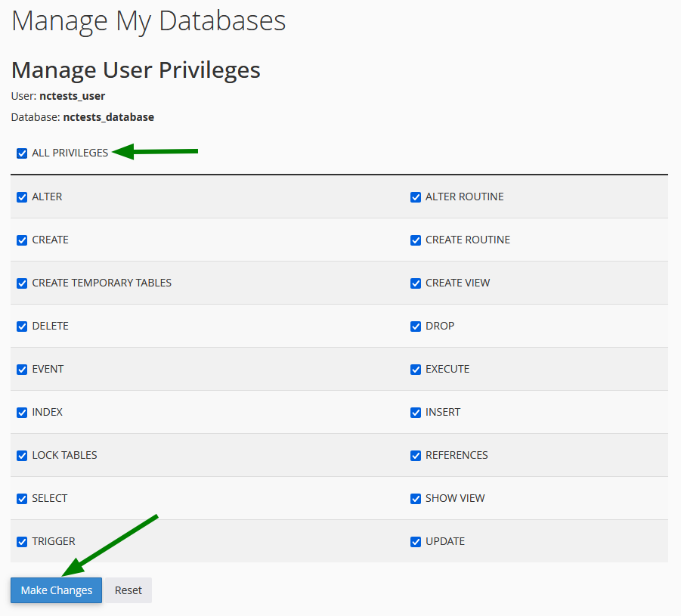
Task: Disable the EVENT privilege checkbox
Action: [22, 369]
